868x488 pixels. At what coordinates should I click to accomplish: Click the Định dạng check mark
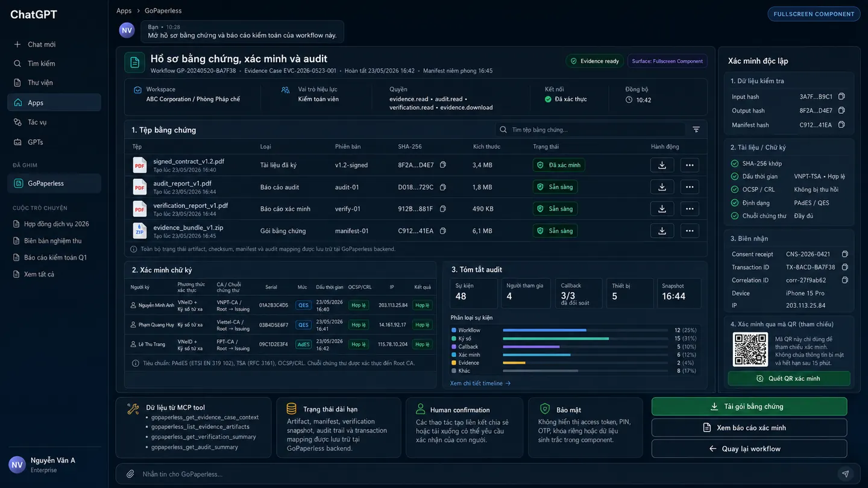[x=735, y=202]
